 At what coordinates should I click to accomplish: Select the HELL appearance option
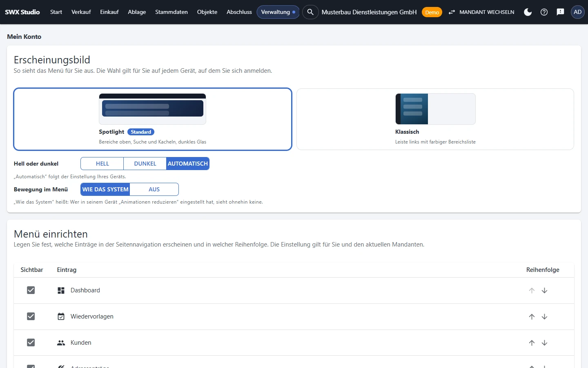pyautogui.click(x=102, y=164)
